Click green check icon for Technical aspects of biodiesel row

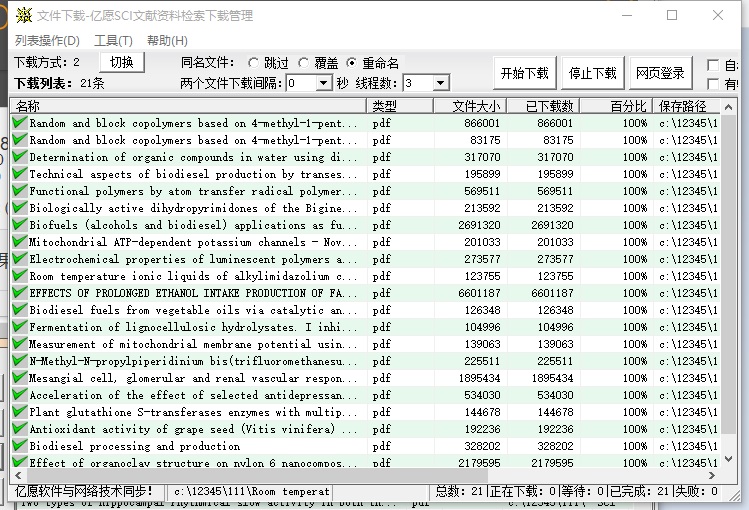[x=19, y=174]
